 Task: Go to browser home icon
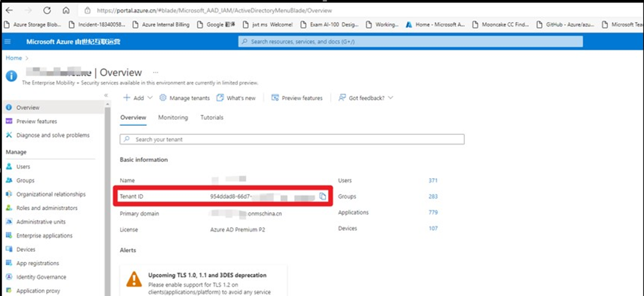click(x=66, y=10)
